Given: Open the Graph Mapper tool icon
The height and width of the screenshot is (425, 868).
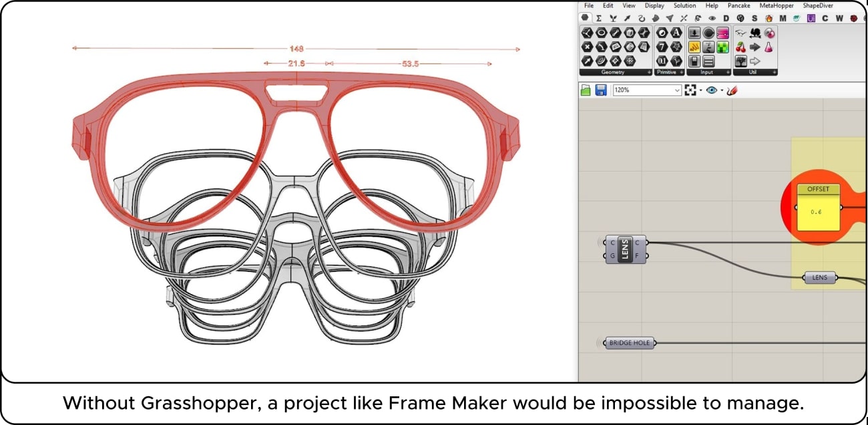Looking at the screenshot, I should (x=723, y=33).
